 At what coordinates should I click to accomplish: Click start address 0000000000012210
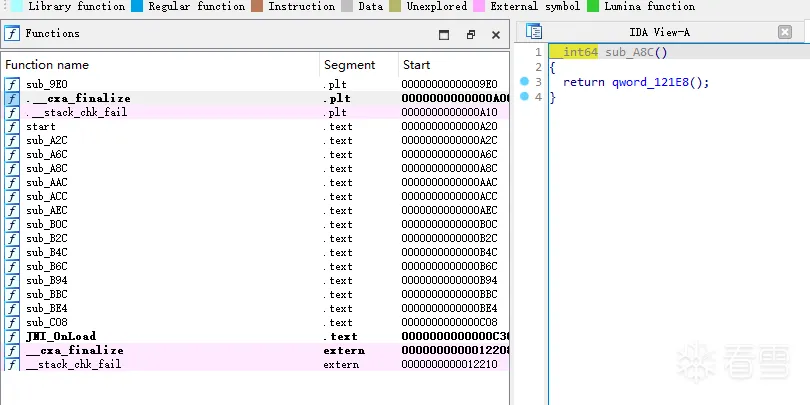pyautogui.click(x=449, y=364)
